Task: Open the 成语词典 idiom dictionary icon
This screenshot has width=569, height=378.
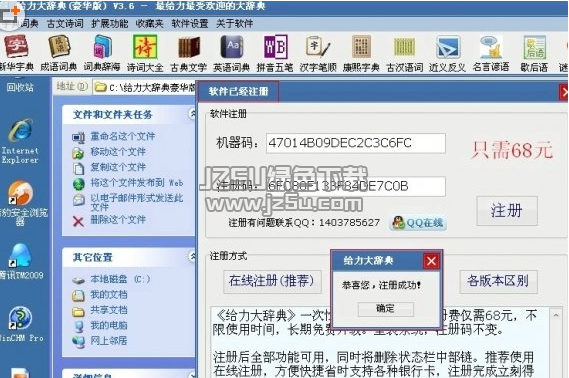Action: point(58,53)
